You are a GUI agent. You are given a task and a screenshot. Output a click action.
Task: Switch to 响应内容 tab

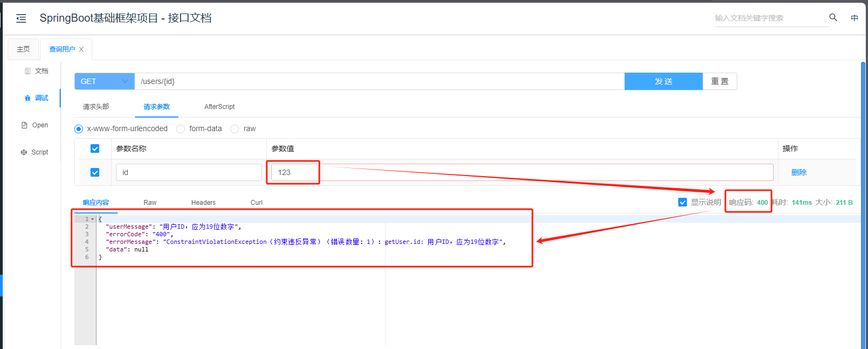tap(96, 203)
